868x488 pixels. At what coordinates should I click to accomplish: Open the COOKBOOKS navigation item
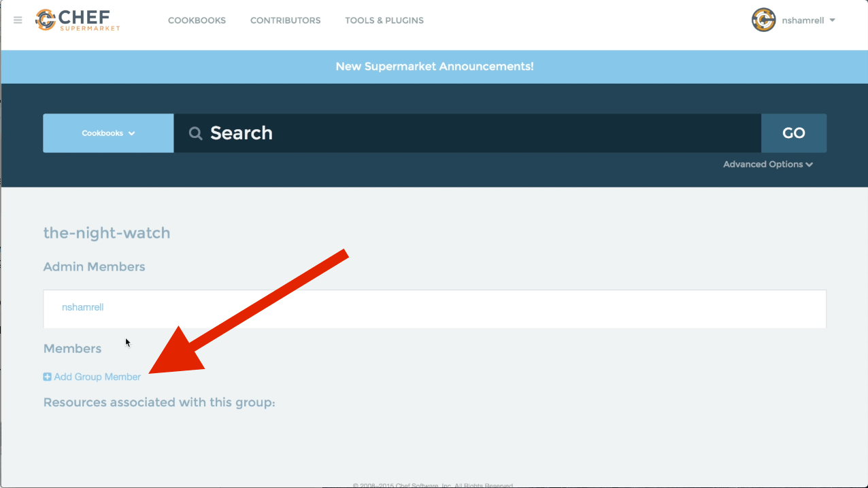click(x=197, y=20)
